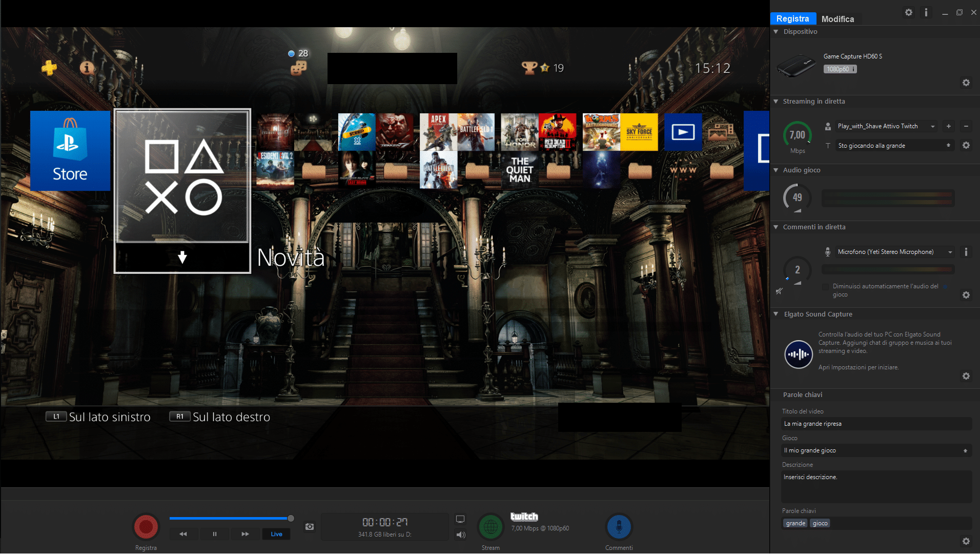Select the 'grande' keyword tag
The image size is (980, 554).
pyautogui.click(x=795, y=523)
